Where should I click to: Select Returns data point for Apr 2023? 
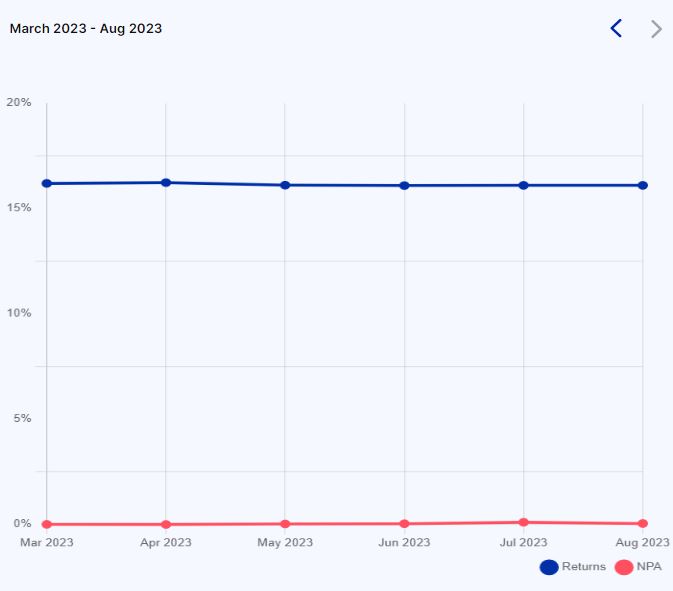point(166,182)
